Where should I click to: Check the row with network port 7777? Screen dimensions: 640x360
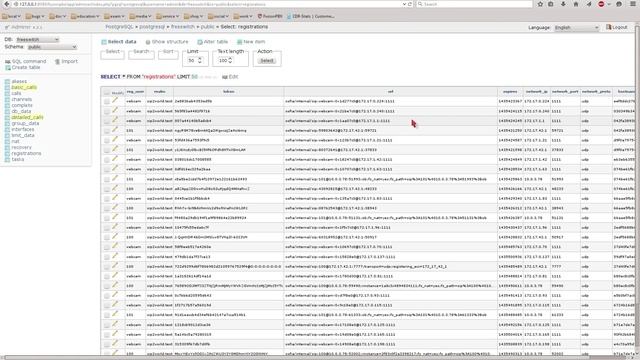pos(107,267)
